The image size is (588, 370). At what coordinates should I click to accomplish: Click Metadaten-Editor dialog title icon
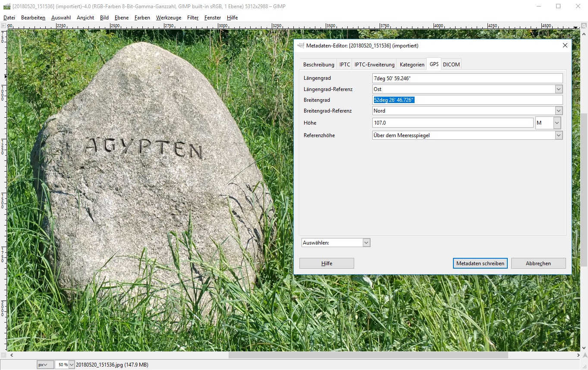point(301,45)
